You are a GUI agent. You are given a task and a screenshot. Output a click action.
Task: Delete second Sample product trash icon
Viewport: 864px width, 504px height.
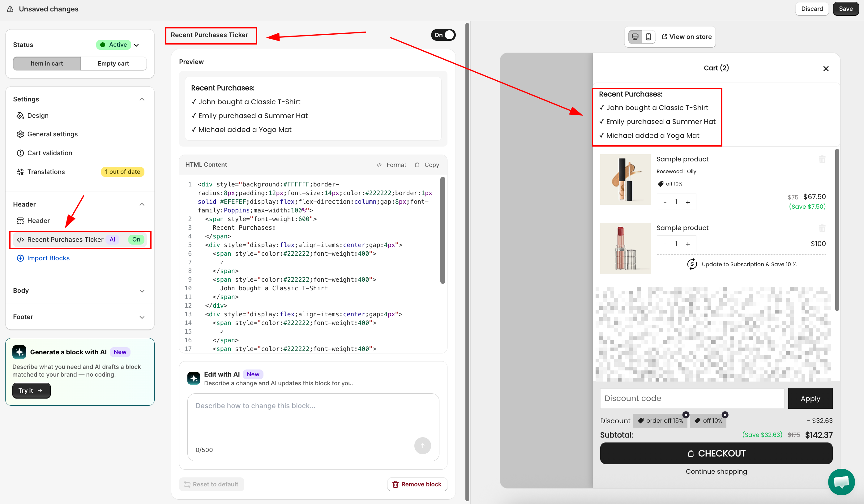tap(822, 228)
